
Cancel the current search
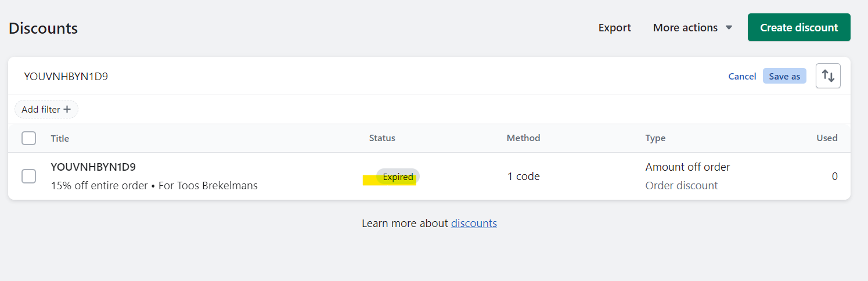pos(742,77)
